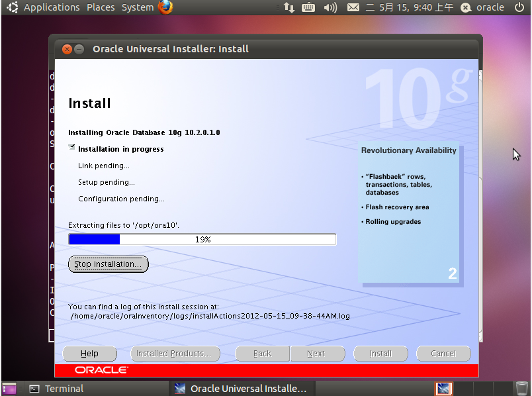Click the 'Flash recovery area' bullet text

[x=397, y=207]
